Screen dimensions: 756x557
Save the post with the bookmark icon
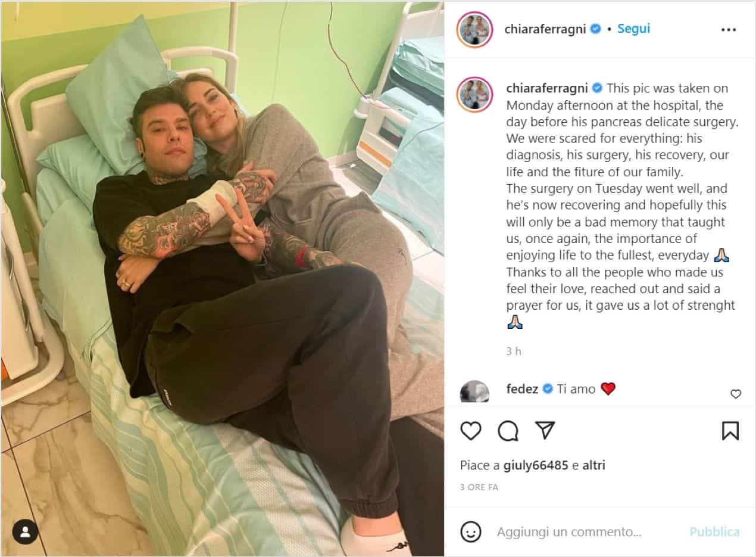pyautogui.click(x=730, y=431)
